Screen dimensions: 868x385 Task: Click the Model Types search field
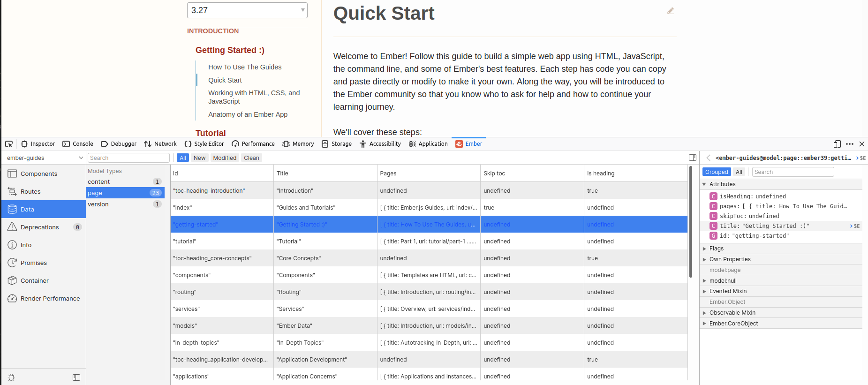128,158
